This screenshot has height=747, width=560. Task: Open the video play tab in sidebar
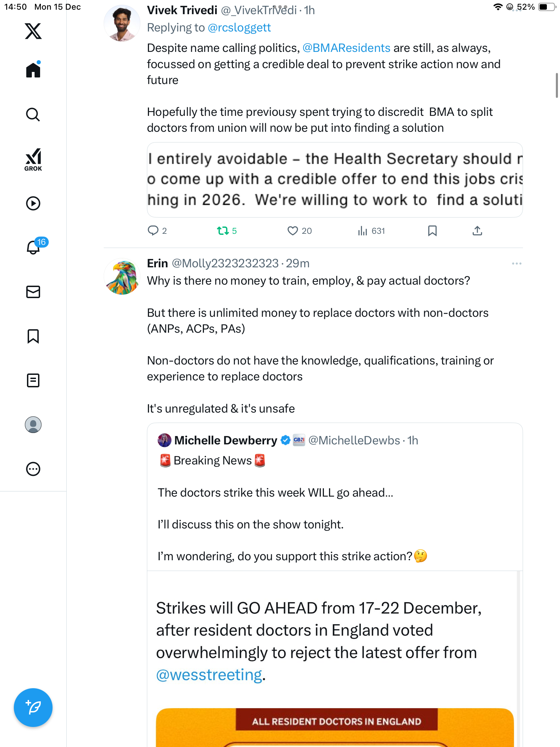coord(33,203)
